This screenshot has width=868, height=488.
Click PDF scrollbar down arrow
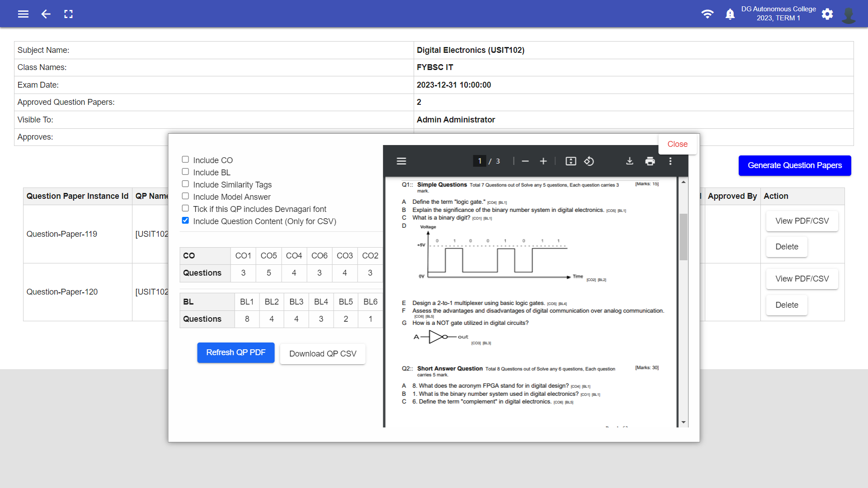[684, 422]
